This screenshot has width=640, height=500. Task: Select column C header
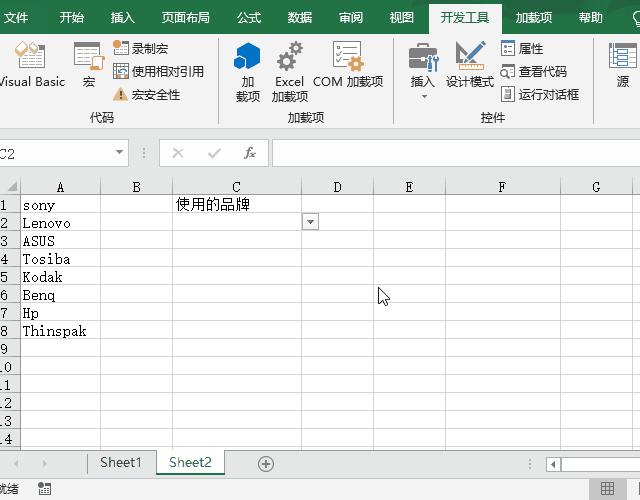tap(237, 187)
